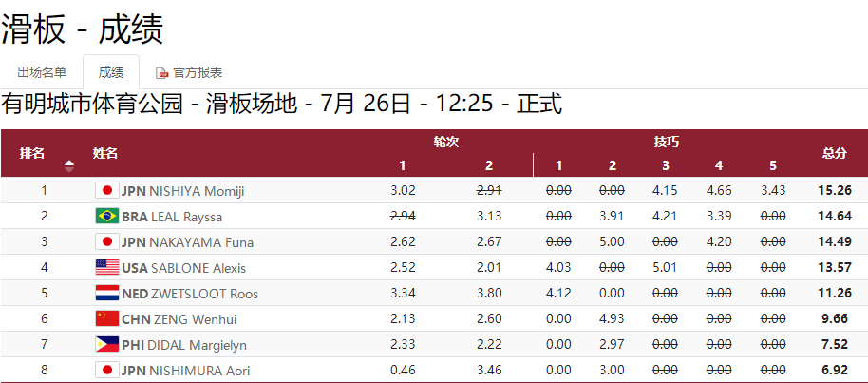The height and width of the screenshot is (383, 868).
Task: Open the 官方报表 tab
Action: click(189, 72)
